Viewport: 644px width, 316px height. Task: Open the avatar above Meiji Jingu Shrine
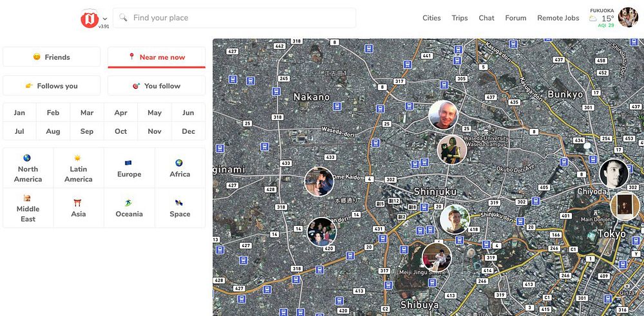(x=437, y=257)
